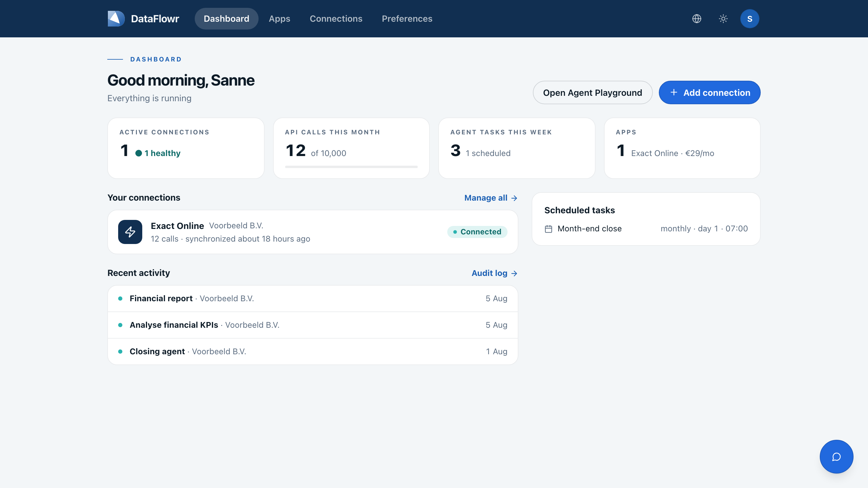Click "of 10,000" quota text
Image resolution: width=868 pixels, height=488 pixels.
(x=328, y=153)
